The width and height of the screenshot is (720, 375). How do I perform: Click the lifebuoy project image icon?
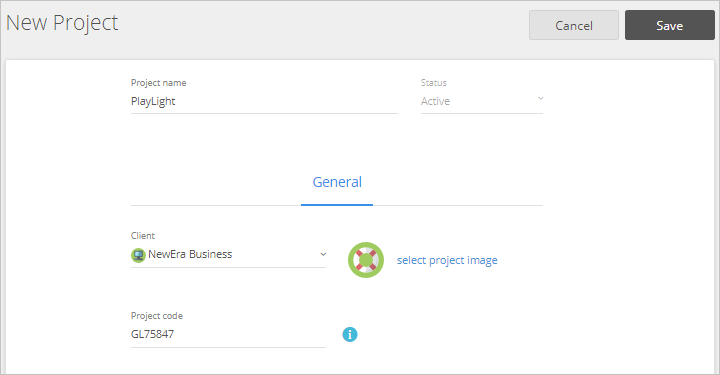pos(366,260)
